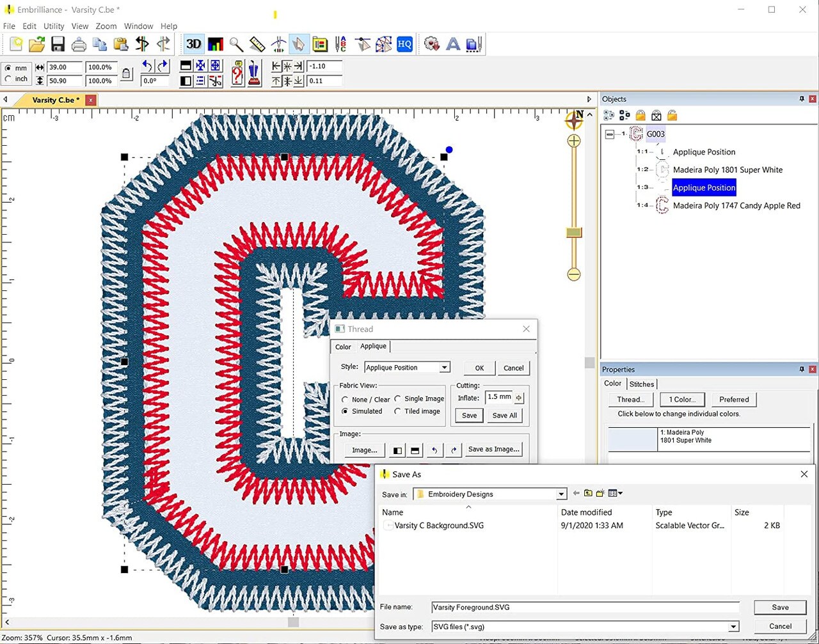Image resolution: width=819 pixels, height=644 pixels.
Task: Open the Zoom magnifier tool
Action: [x=236, y=43]
